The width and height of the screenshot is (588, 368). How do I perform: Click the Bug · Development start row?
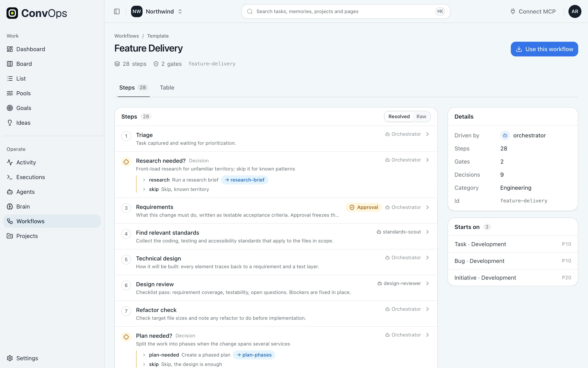click(x=513, y=261)
